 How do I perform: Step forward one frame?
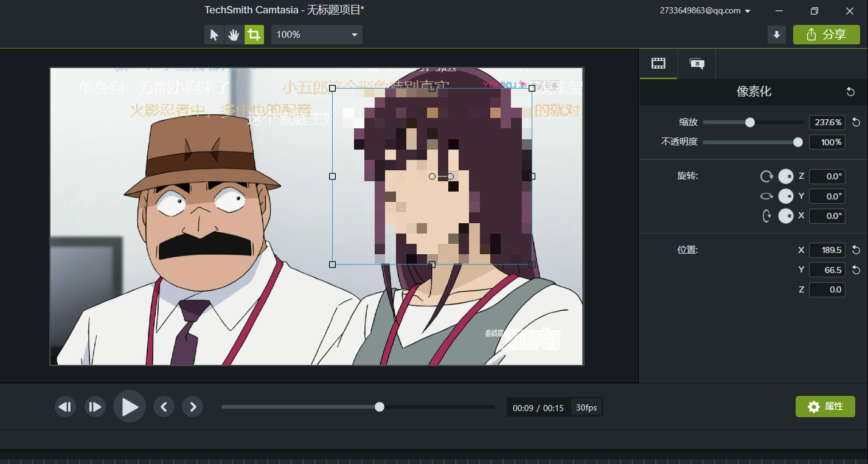(x=95, y=407)
